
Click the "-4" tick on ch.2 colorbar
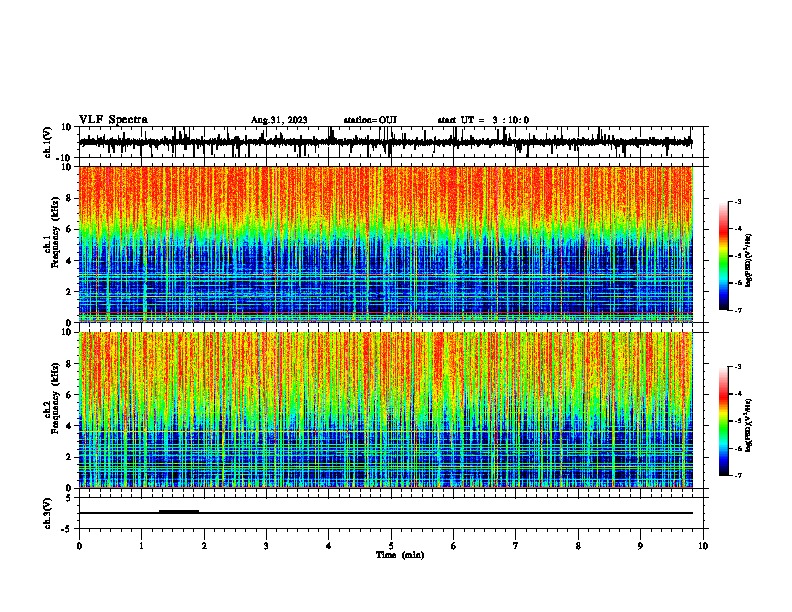click(x=737, y=394)
